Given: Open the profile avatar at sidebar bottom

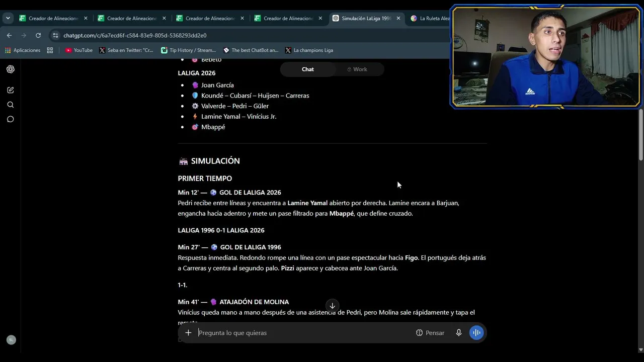Looking at the screenshot, I should 11,340.
